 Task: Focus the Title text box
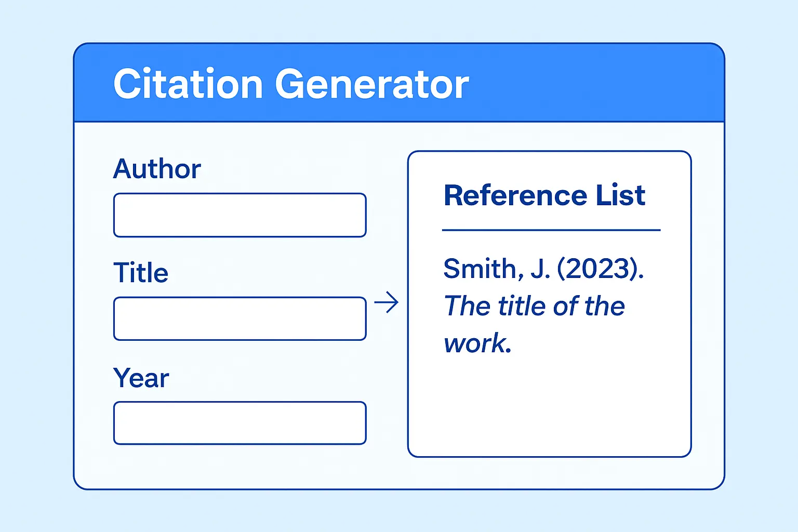(240, 319)
